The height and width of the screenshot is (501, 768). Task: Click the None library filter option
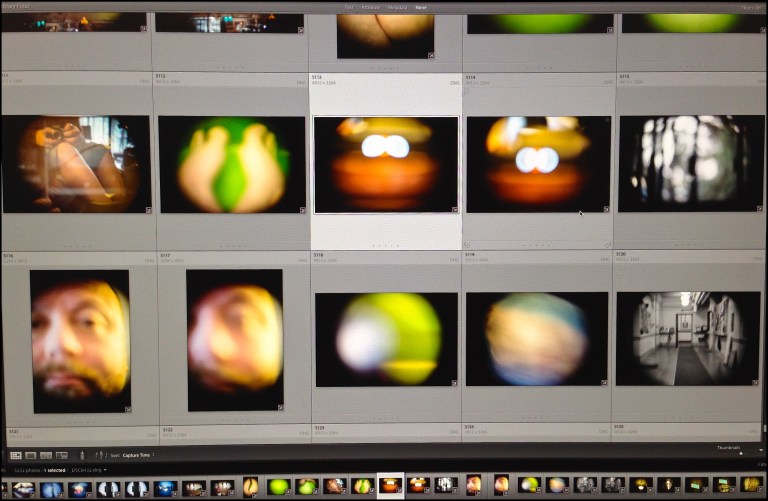421,7
